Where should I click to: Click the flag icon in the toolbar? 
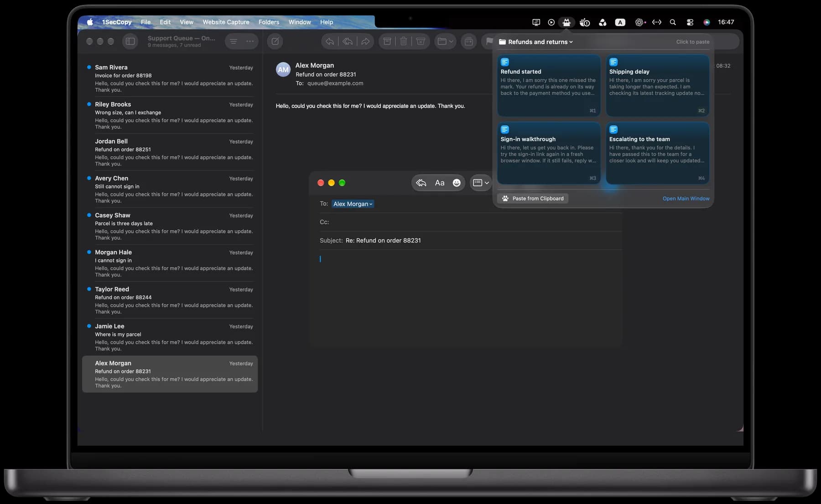(x=489, y=41)
